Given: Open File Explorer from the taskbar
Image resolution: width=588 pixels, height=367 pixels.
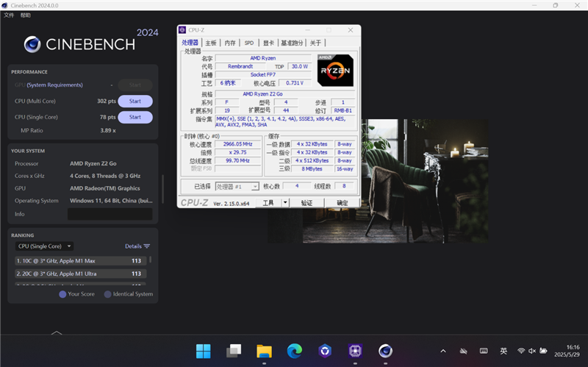Looking at the screenshot, I should 265,352.
